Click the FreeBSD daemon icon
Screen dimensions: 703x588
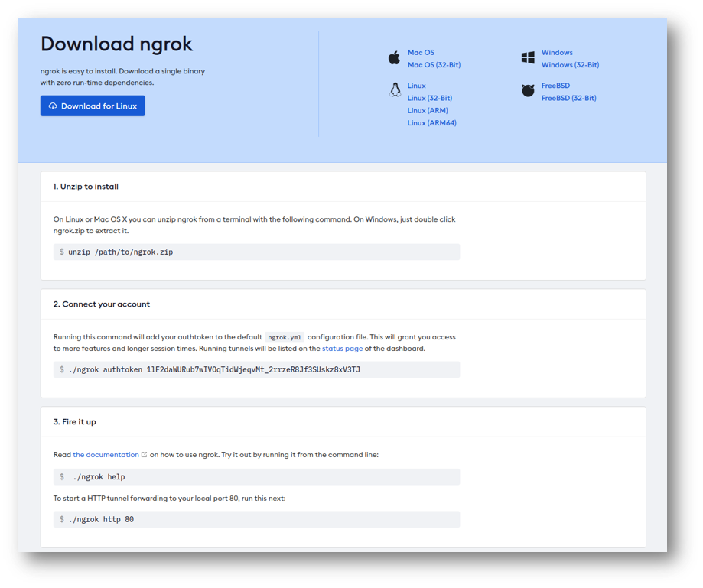coord(528,90)
